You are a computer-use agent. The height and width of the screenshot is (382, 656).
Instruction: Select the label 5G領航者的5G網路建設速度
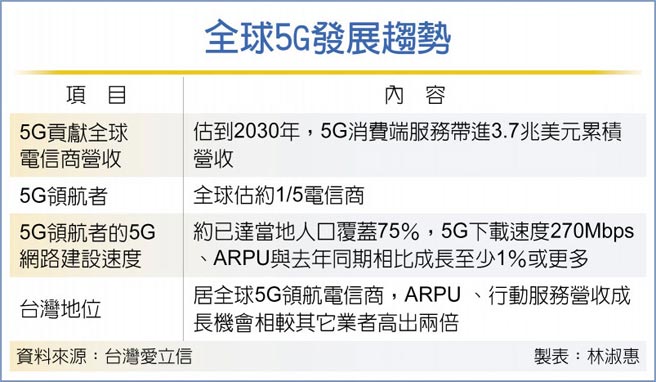[x=87, y=245]
